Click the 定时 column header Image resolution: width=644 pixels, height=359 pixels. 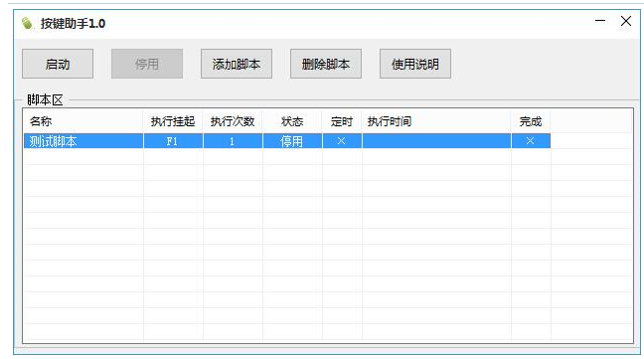(x=342, y=121)
